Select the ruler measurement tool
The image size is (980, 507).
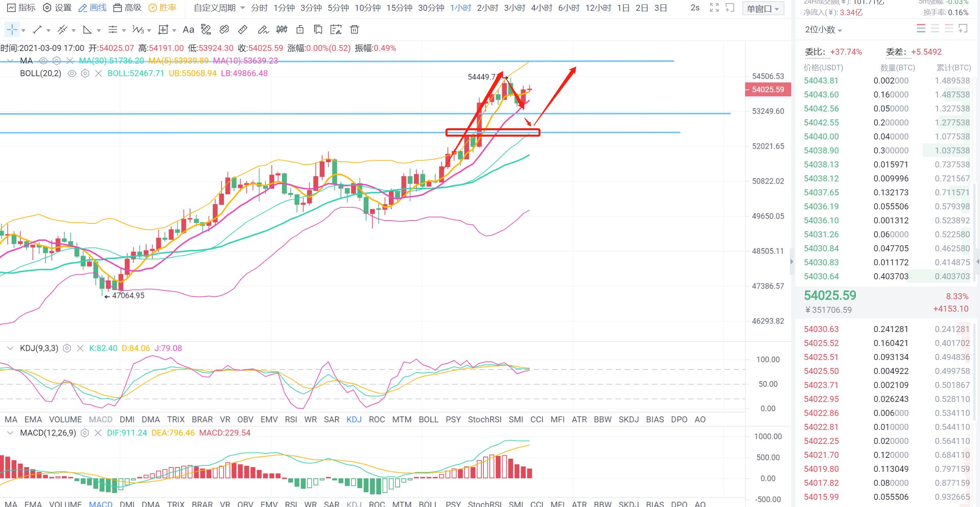pyautogui.click(x=243, y=30)
